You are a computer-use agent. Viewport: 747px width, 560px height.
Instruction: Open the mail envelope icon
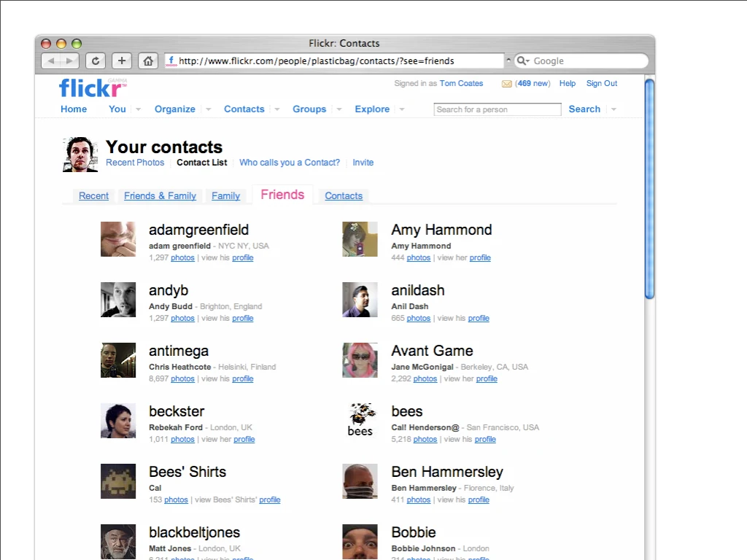[507, 84]
